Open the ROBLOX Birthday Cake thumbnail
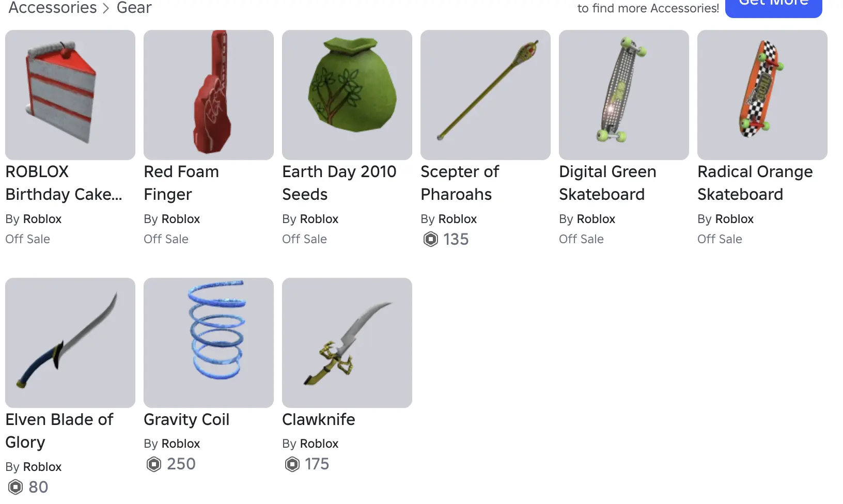843x504 pixels. (70, 95)
